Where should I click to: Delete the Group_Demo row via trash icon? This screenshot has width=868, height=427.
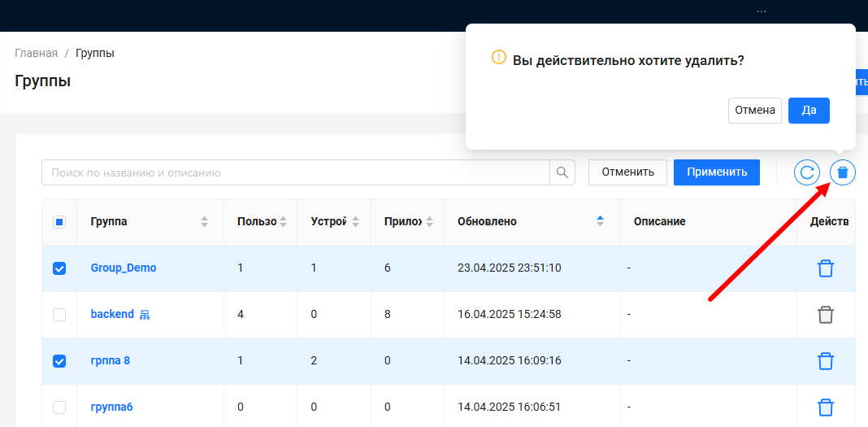825,268
